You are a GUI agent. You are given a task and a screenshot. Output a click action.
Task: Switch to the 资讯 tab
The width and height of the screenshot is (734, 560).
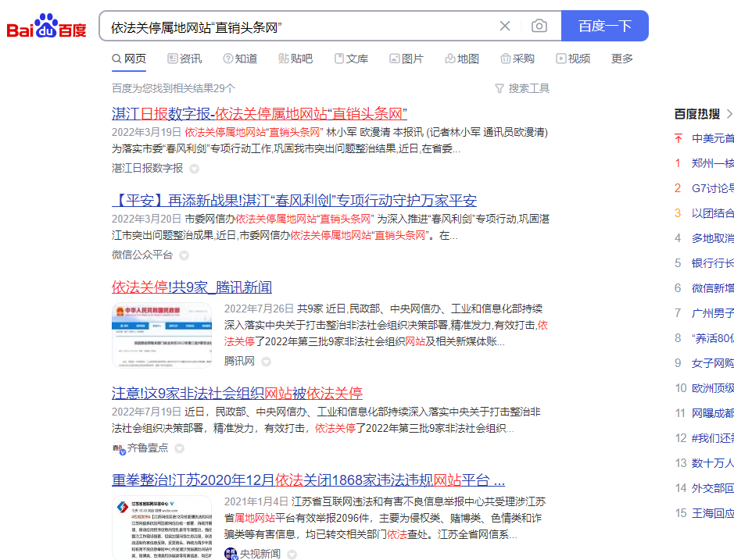pos(185,59)
